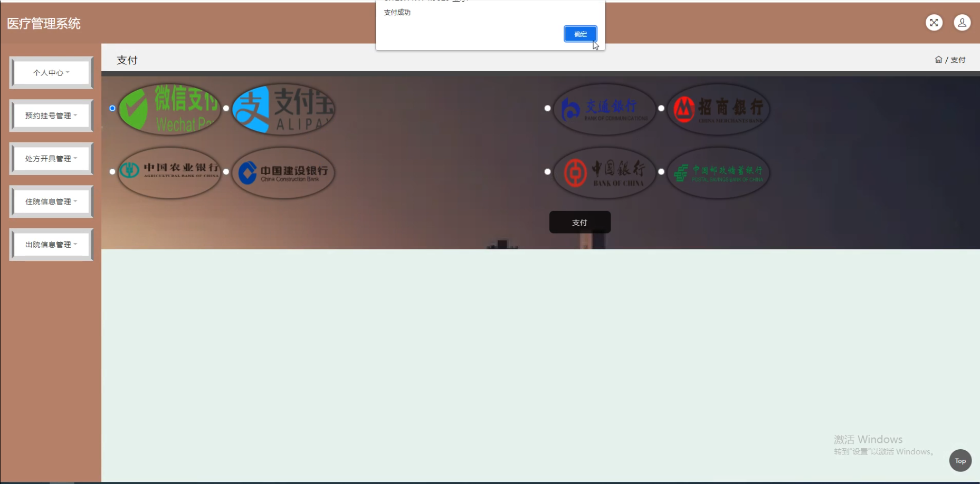Click the 交通银行 logo
980x484 pixels.
point(604,109)
